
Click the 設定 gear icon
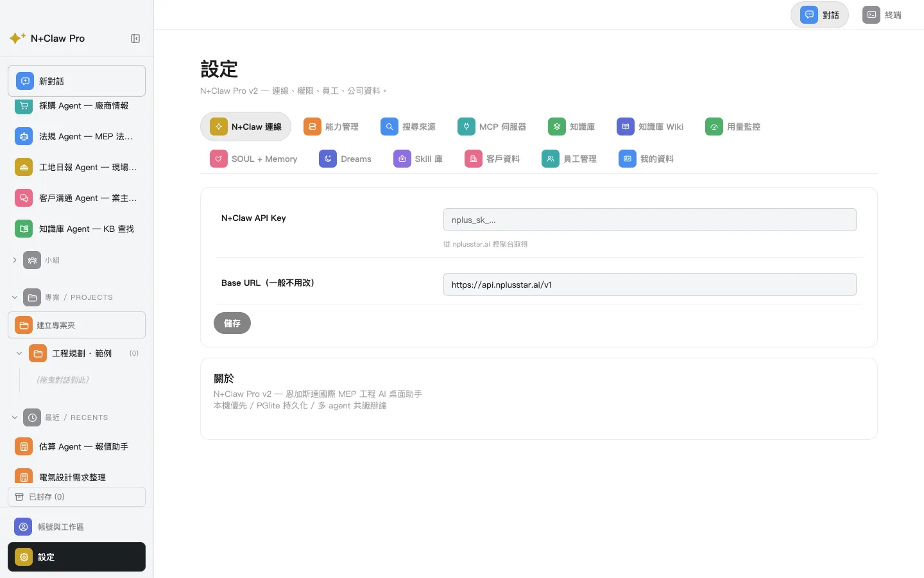pos(24,557)
